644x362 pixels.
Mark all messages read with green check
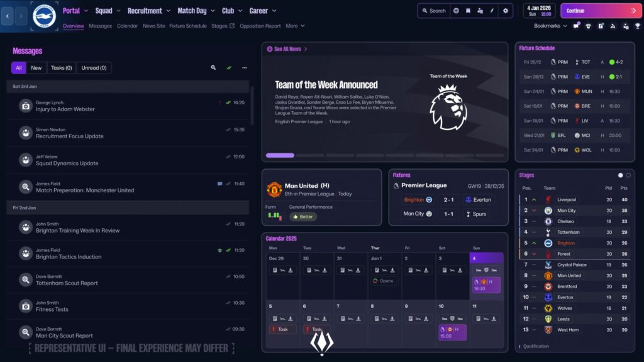point(229,68)
